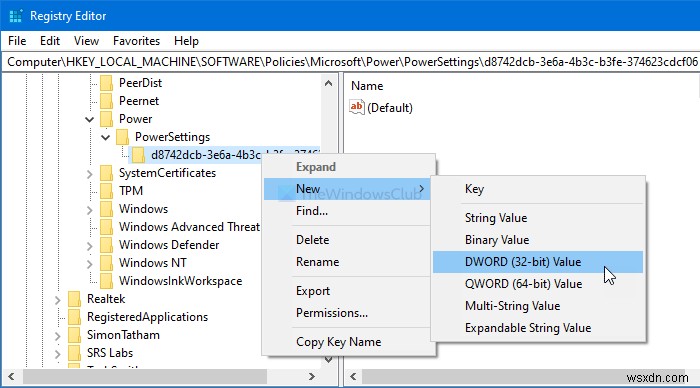Click the Registry Editor app icon in title bar
This screenshot has height=388, width=700.
16,16
